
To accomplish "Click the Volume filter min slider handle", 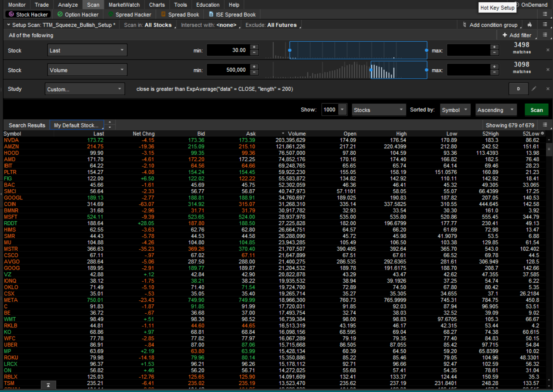I will 371,70.
